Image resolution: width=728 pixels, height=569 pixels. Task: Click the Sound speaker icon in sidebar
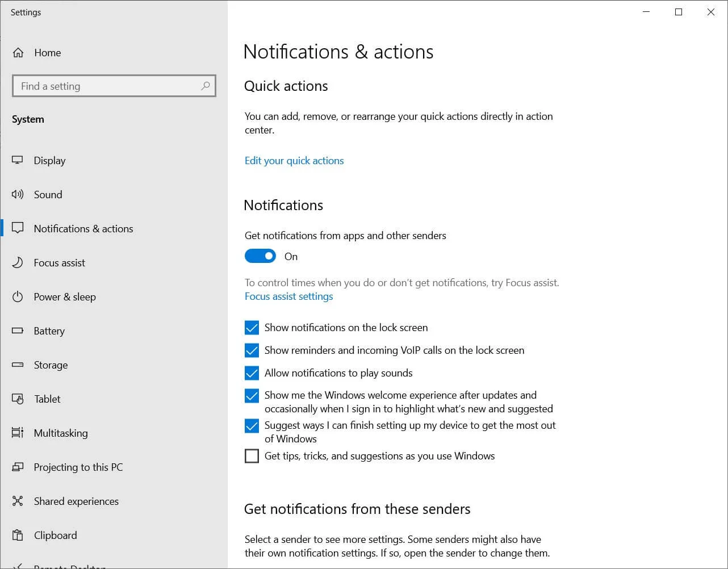tap(18, 194)
